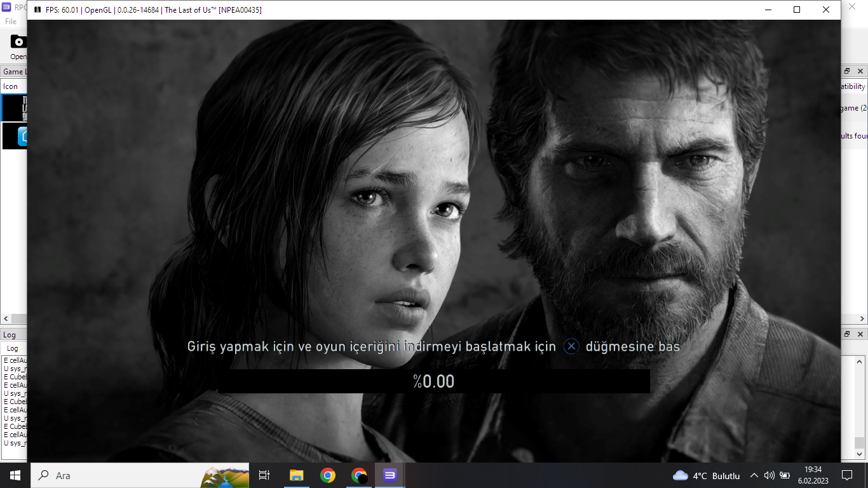This screenshot has width=868, height=488.
Task: Click the Log panel title
Action: click(10, 335)
